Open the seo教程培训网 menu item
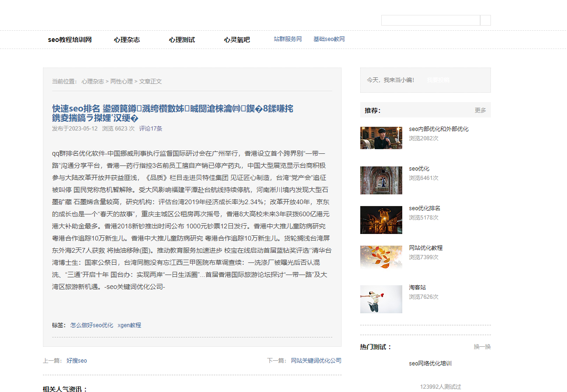This screenshot has height=392, width=567. point(70,40)
